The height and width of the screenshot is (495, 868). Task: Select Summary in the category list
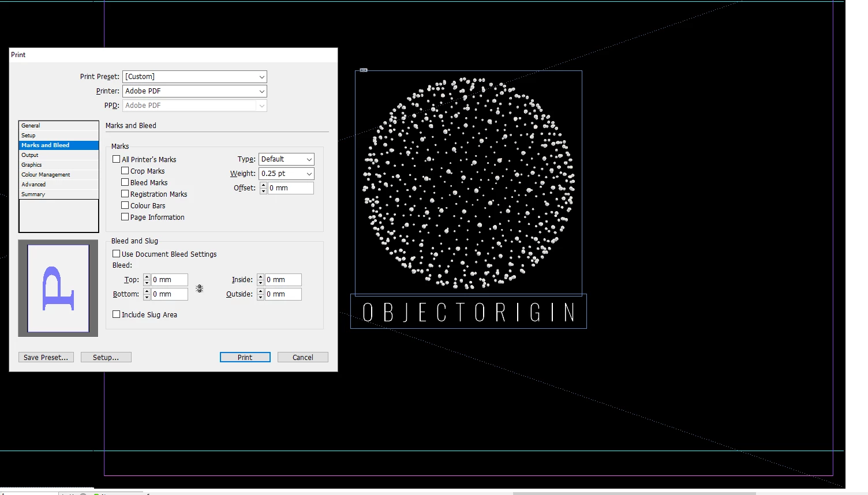[x=59, y=194]
